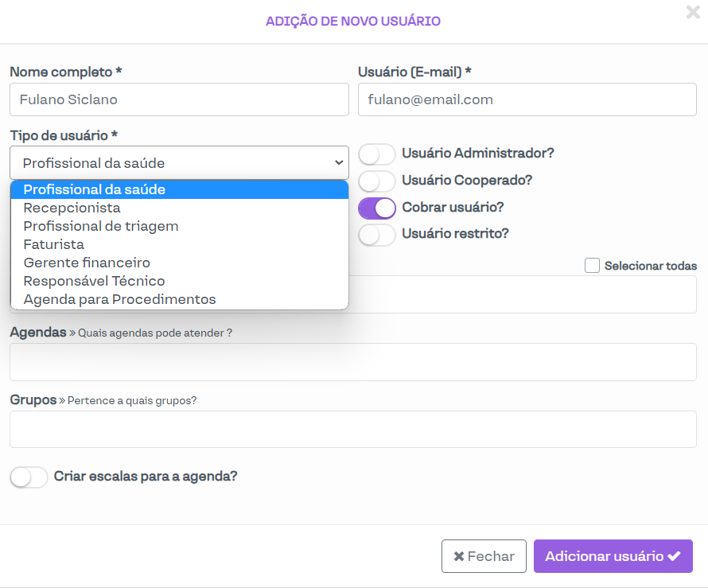
Task: Pick Agenda para Procedimentos option
Action: [x=120, y=299]
